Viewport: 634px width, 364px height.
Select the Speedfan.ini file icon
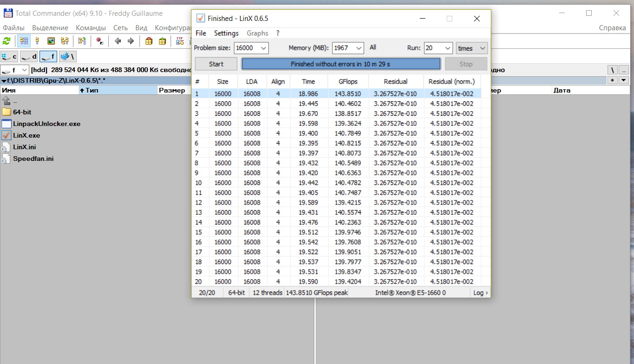tap(6, 159)
